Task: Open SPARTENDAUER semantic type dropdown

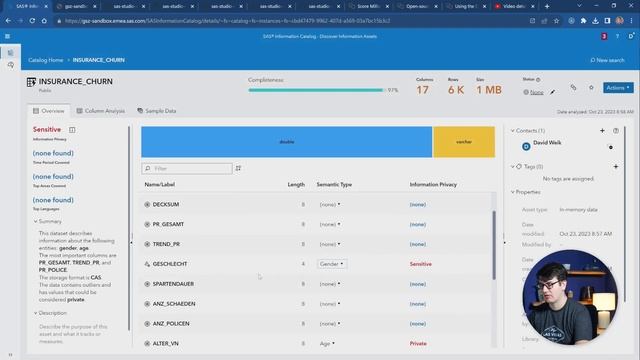Action: tap(330, 284)
